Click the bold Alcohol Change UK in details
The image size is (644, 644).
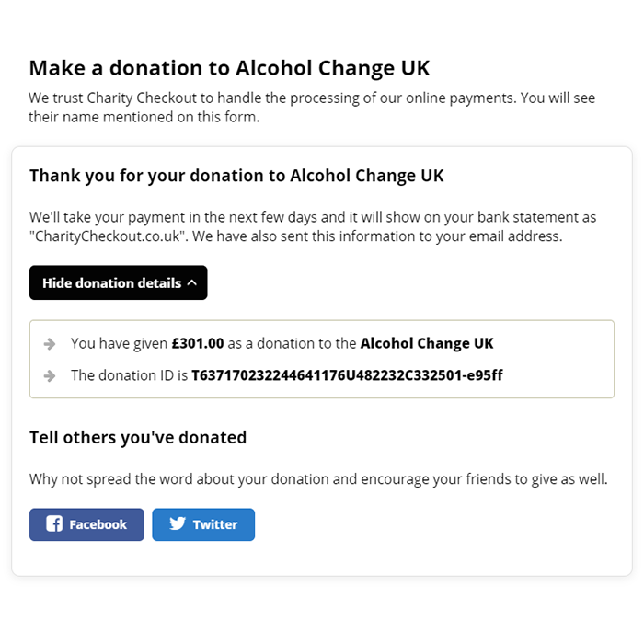427,343
